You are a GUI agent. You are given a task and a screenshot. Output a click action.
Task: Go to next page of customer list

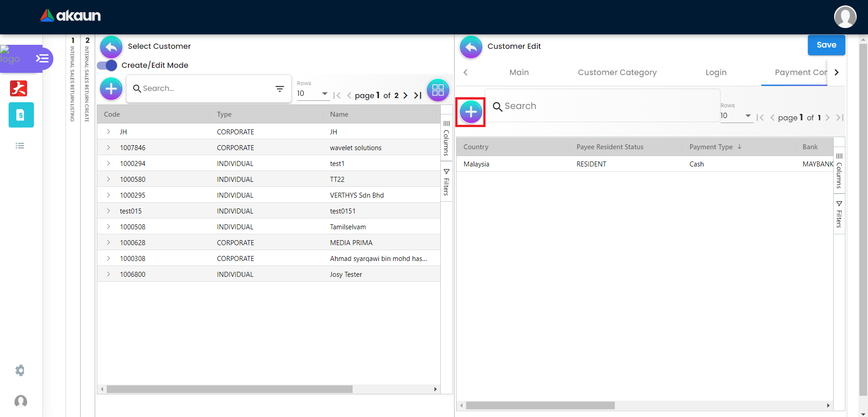[x=406, y=95]
